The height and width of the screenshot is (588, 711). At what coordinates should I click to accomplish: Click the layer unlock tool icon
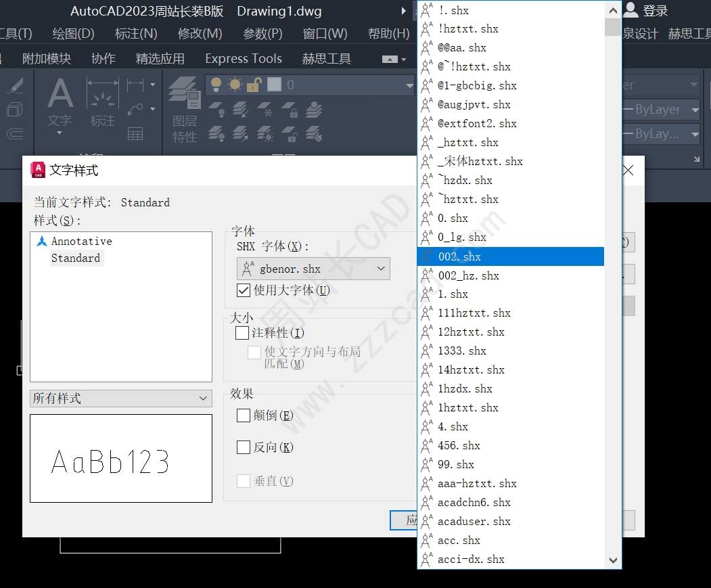pyautogui.click(x=290, y=134)
